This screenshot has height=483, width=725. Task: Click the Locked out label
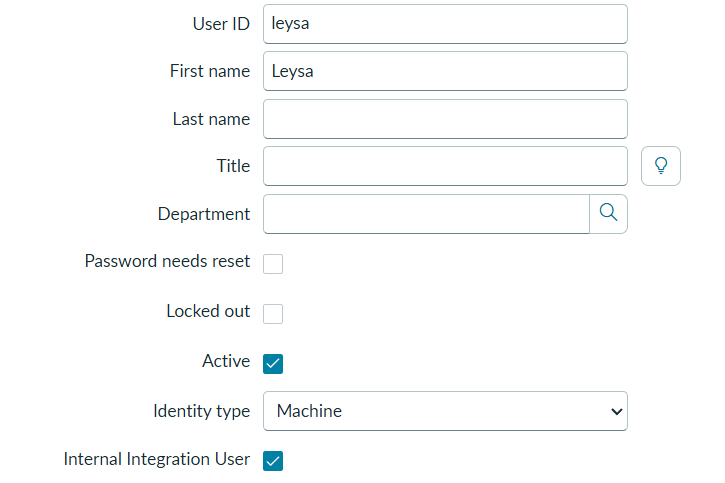click(x=208, y=311)
